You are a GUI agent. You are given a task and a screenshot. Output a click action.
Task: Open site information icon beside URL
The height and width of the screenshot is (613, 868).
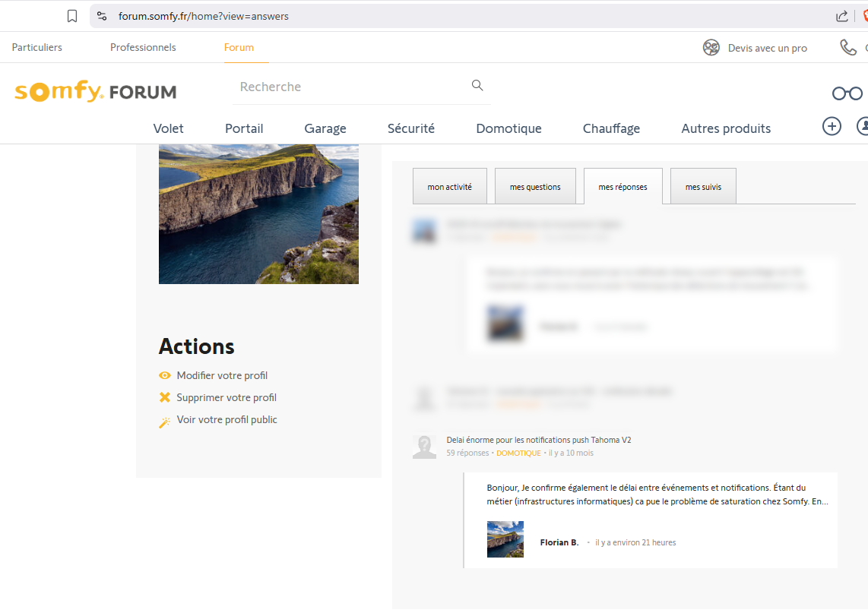102,16
